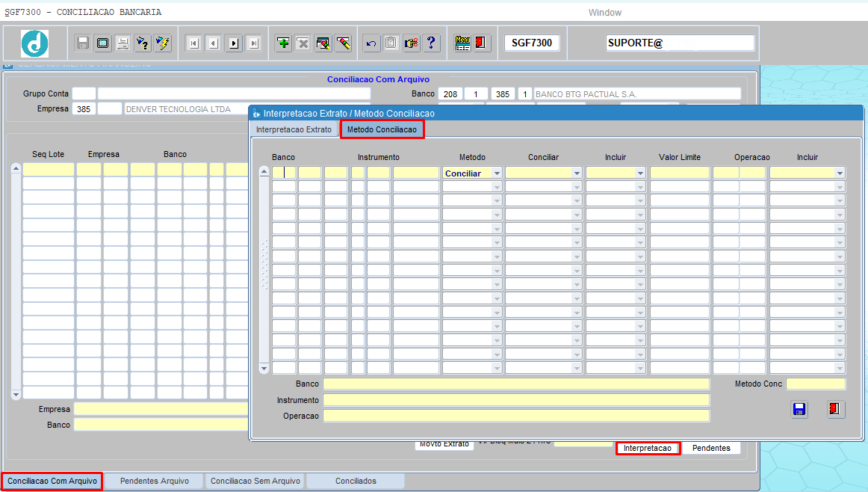Insert a new record with green plus
The width and height of the screenshot is (868, 492).
pos(283,43)
